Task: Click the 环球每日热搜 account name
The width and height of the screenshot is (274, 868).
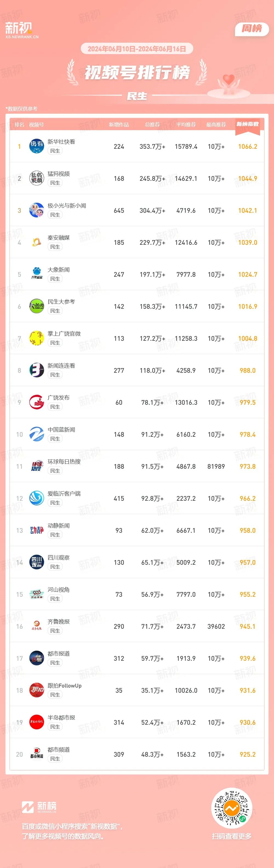Action: [x=64, y=462]
